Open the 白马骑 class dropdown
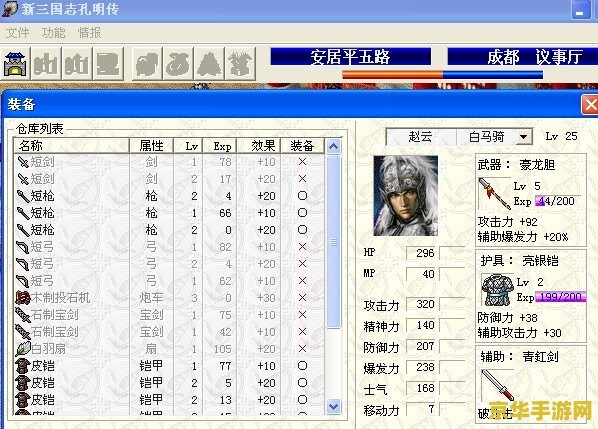The height and width of the screenshot is (429, 598). click(x=524, y=137)
